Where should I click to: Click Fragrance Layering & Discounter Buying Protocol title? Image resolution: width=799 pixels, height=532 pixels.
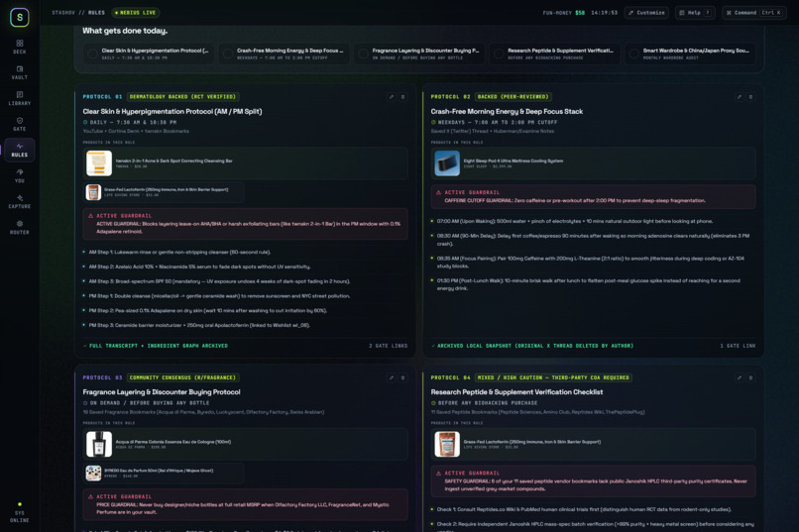coord(161,392)
